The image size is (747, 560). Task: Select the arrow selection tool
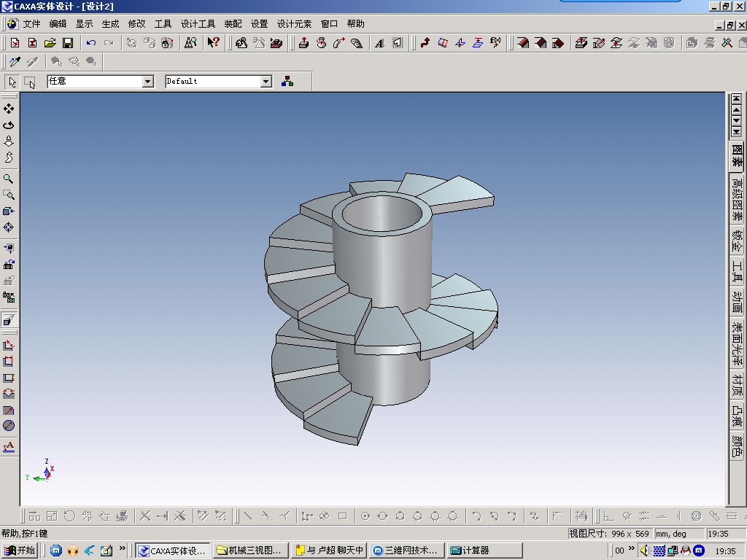tap(12, 82)
